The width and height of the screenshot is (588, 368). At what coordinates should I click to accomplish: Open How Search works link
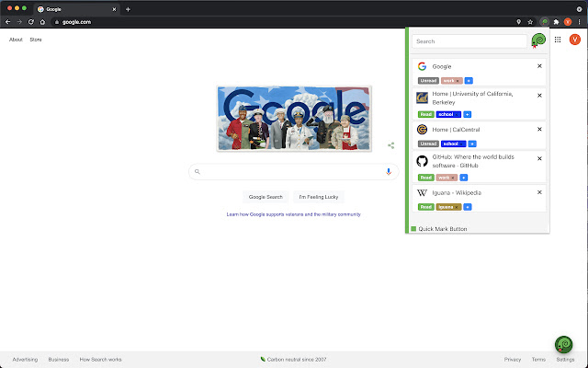(x=100, y=360)
